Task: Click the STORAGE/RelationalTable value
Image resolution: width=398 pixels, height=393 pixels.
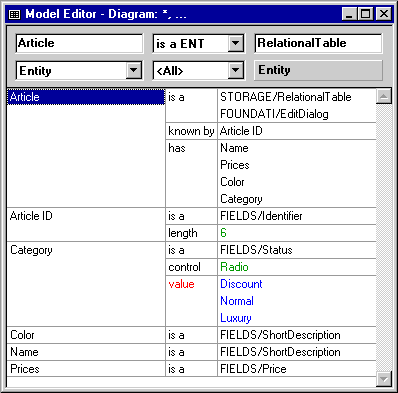Action: click(x=286, y=97)
